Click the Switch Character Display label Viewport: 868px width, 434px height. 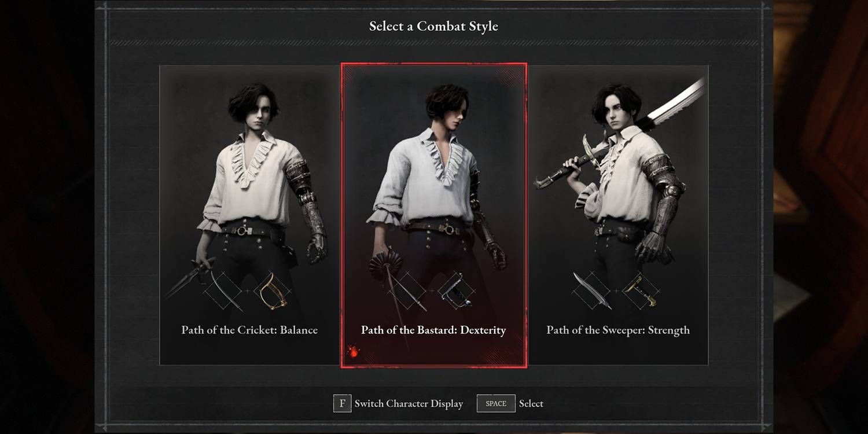[409, 404]
